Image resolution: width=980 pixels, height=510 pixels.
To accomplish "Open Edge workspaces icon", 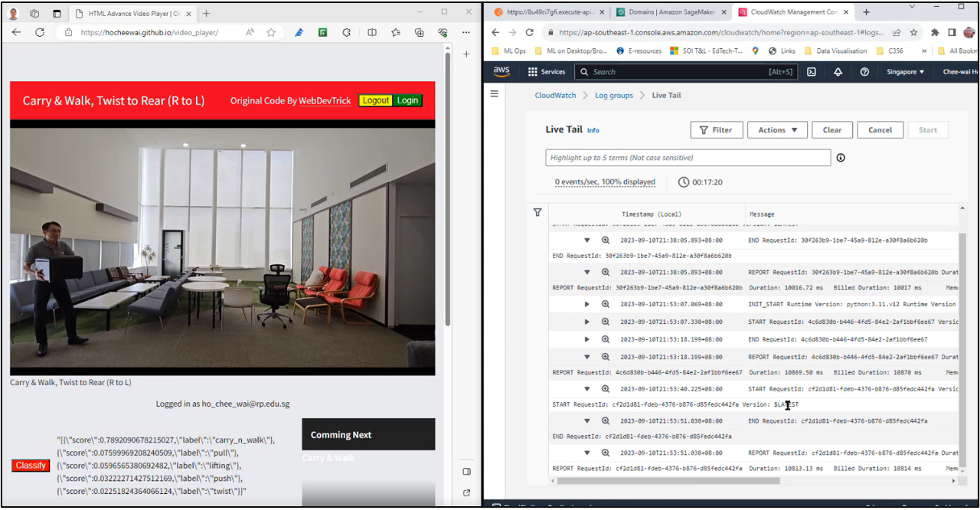I will pyautogui.click(x=35, y=14).
